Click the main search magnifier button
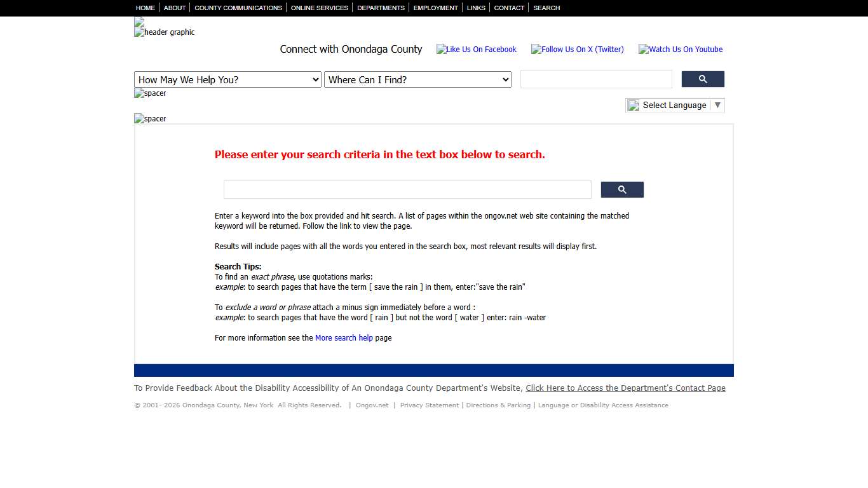Viewport: 868px width, 488px height. 622,190
